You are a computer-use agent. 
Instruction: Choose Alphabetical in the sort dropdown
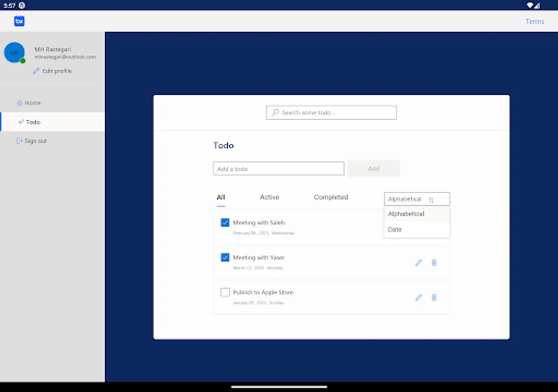point(406,214)
